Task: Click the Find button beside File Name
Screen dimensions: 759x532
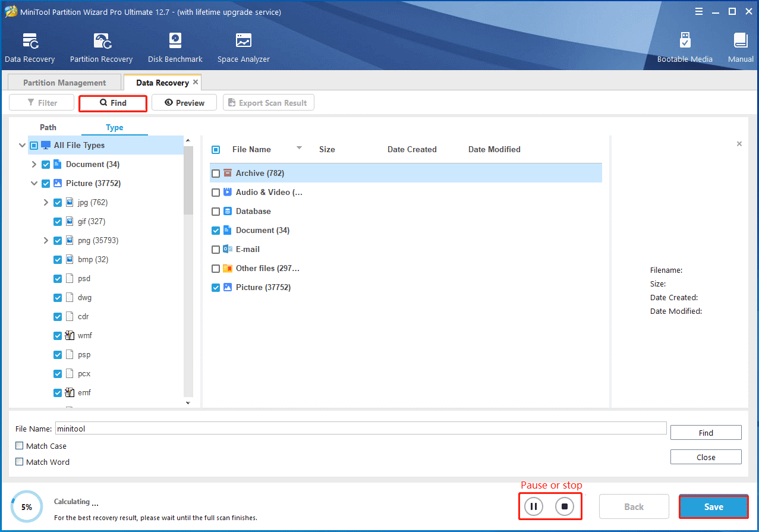Action: 706,433
